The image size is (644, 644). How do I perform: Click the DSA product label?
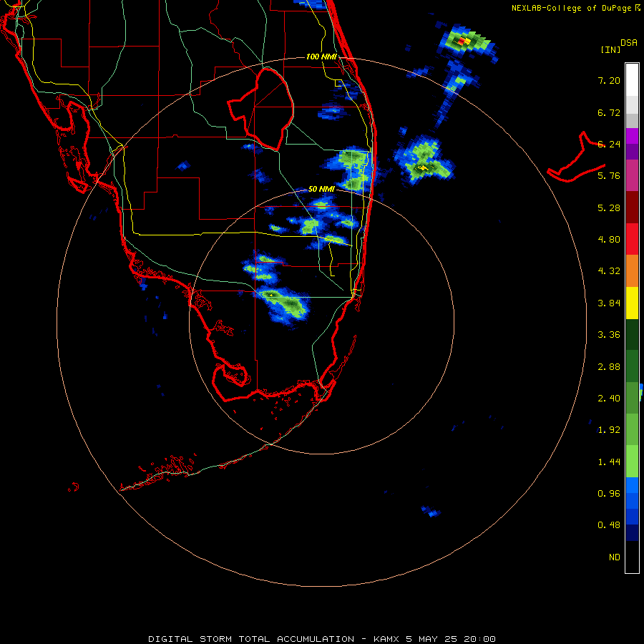click(629, 43)
